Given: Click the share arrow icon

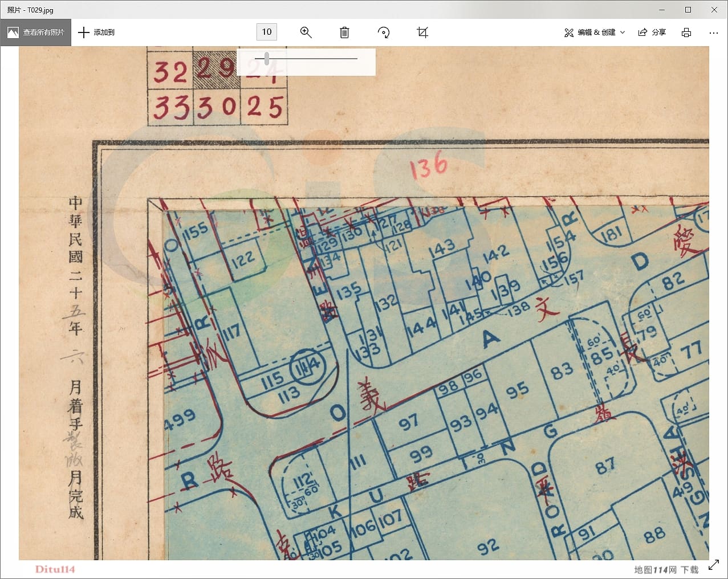Looking at the screenshot, I should point(642,32).
